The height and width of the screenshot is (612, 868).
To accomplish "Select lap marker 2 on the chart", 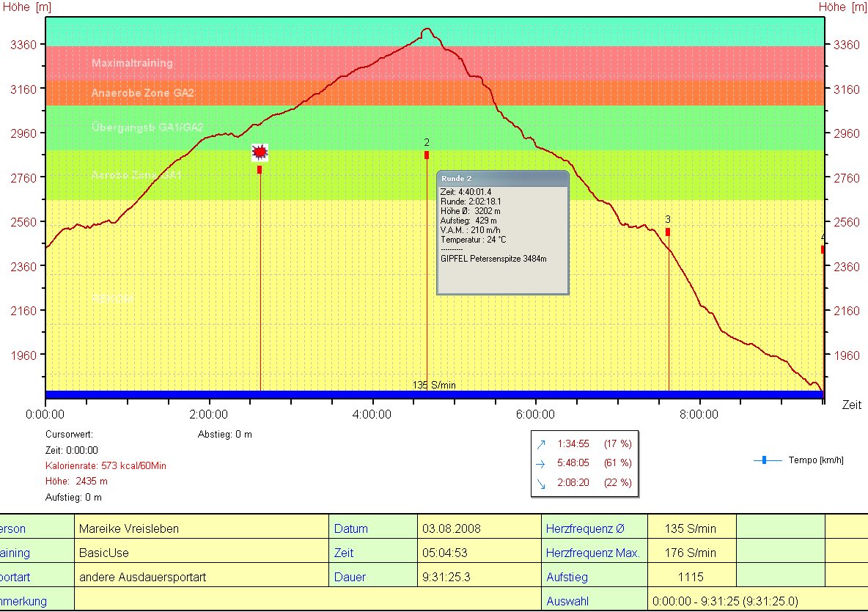I will [x=427, y=155].
